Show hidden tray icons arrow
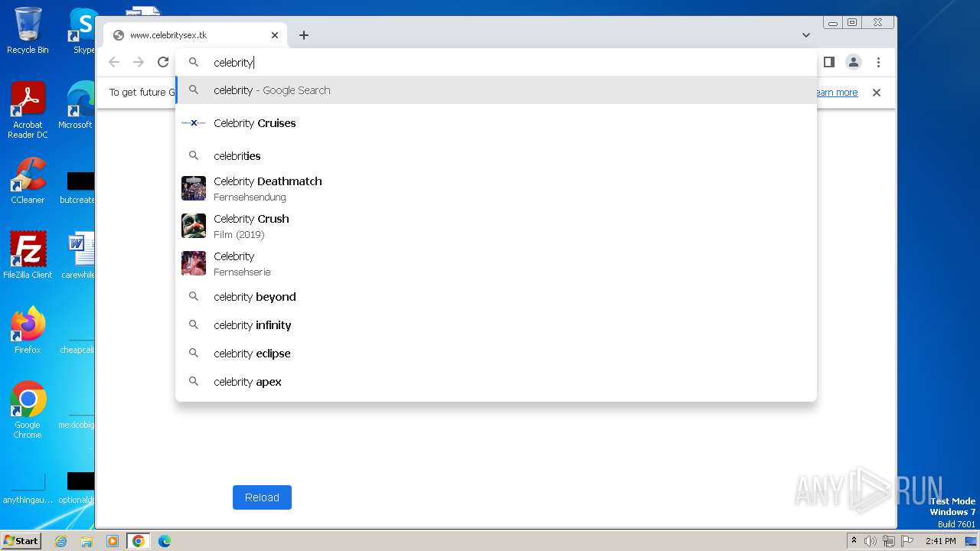 click(854, 541)
